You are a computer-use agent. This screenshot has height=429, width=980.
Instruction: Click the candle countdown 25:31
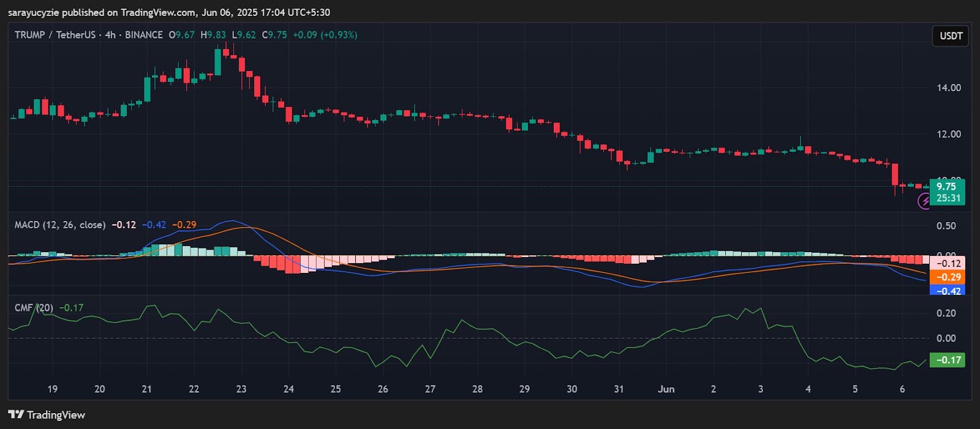click(948, 198)
